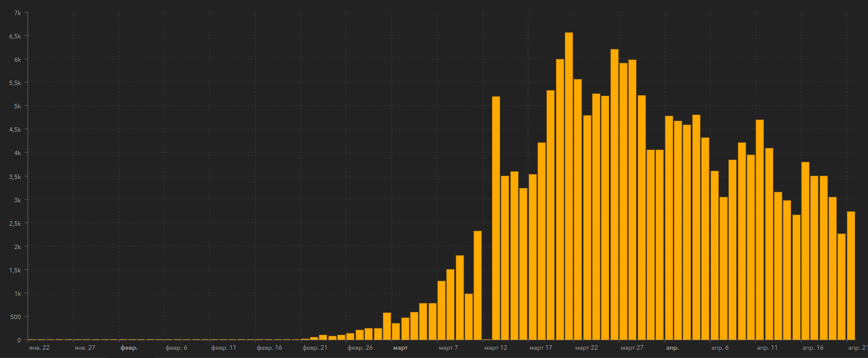This screenshot has height=358, width=868.
Task: Click the "февр. 11" x-axis label
Action: point(224,348)
